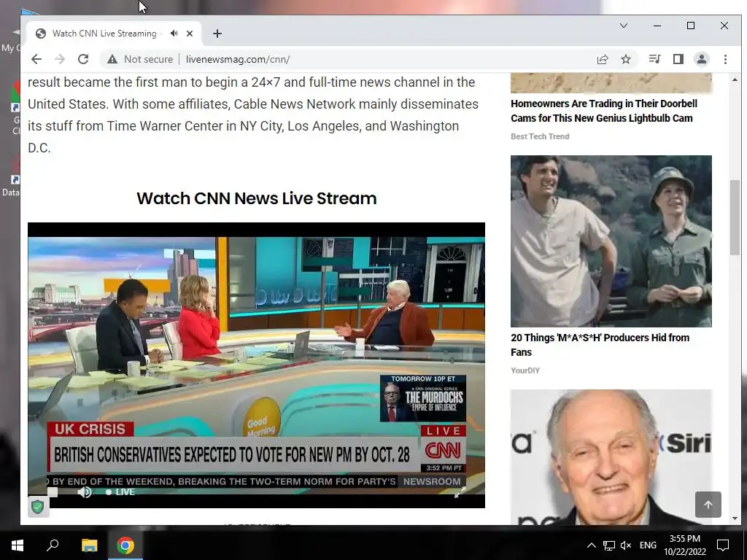
Task: Open the M*A*S*H producers photo thumbnail
Action: click(x=611, y=241)
